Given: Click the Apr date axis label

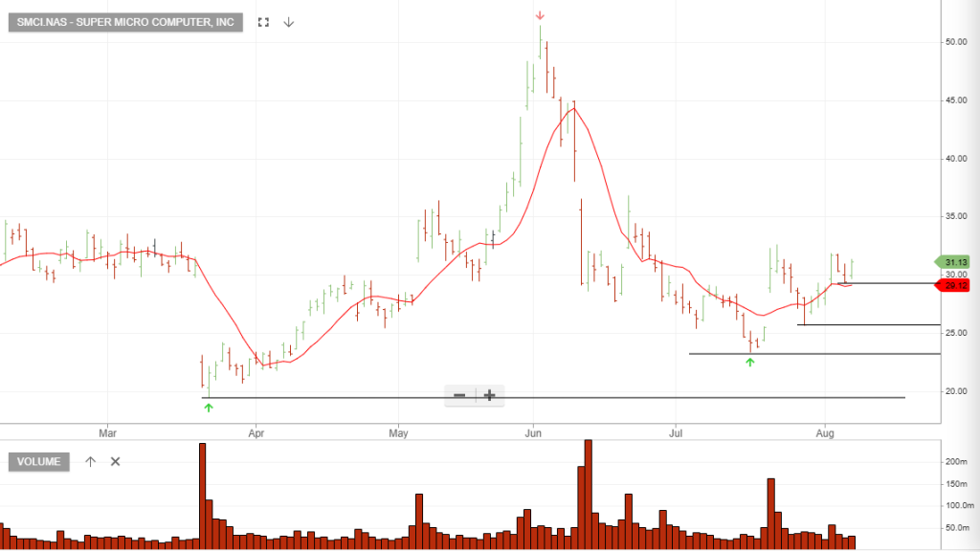Looking at the screenshot, I should click(256, 432).
